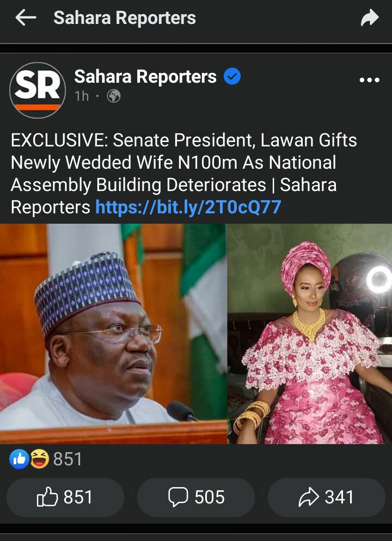Tap the share arrow in top bar
This screenshot has width=392, height=541.
(x=370, y=17)
